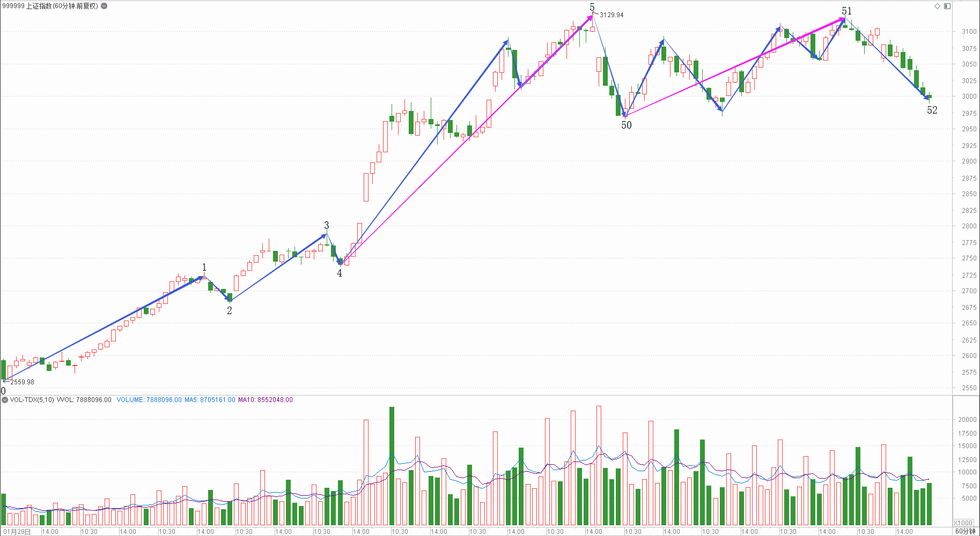Open the dropdown arrow next to 上证指数 title
This screenshot has width=980, height=536.
(104, 6)
